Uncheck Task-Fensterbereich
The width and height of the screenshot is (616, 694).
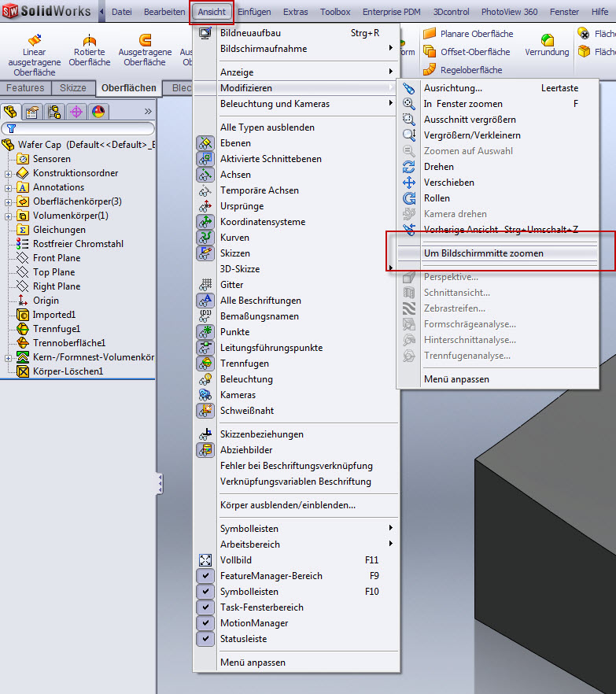pyautogui.click(x=205, y=607)
